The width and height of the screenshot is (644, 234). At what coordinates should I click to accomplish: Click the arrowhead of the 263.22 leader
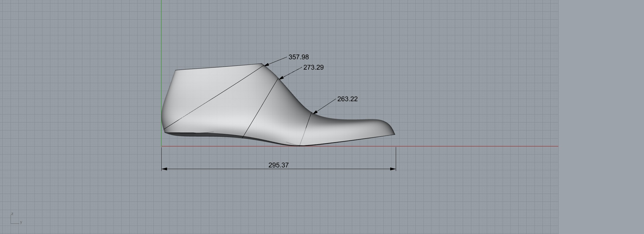coord(315,112)
